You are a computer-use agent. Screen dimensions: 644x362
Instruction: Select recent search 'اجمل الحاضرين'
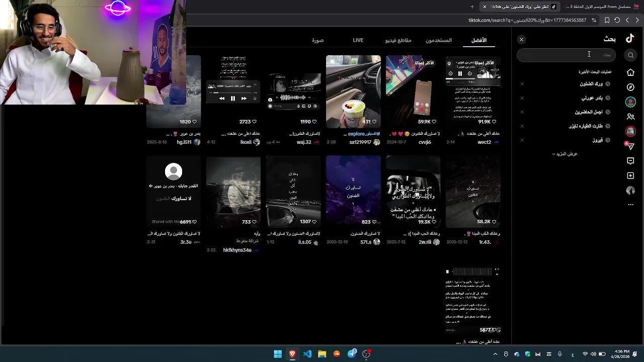[x=589, y=112]
